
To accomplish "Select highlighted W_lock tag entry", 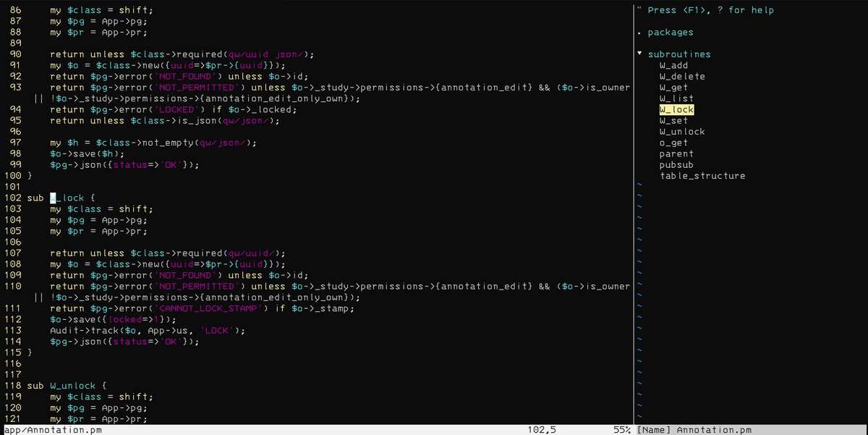I will (676, 109).
